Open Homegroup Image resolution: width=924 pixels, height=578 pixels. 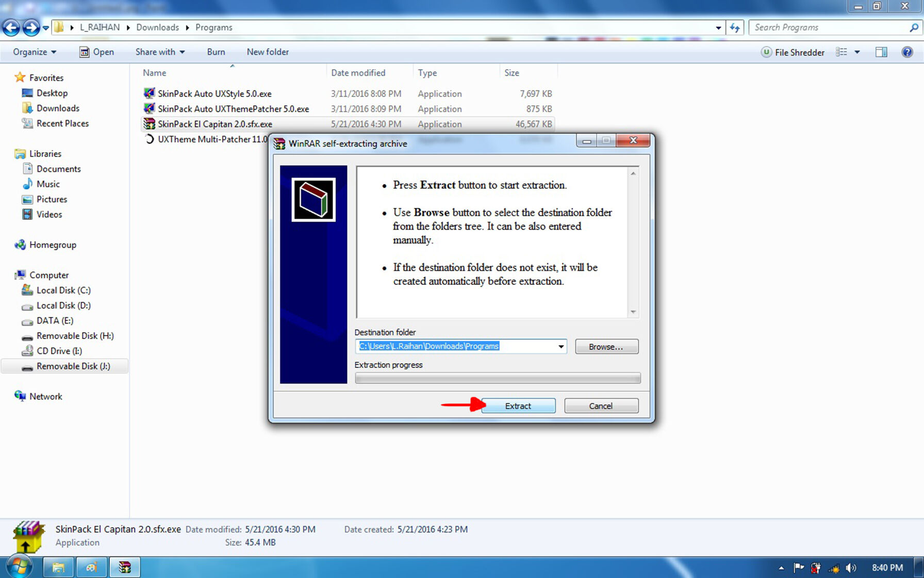click(53, 245)
